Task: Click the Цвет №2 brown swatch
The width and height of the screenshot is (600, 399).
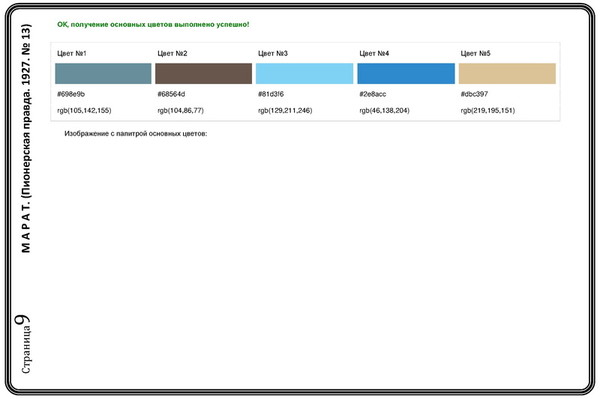Action: click(204, 73)
